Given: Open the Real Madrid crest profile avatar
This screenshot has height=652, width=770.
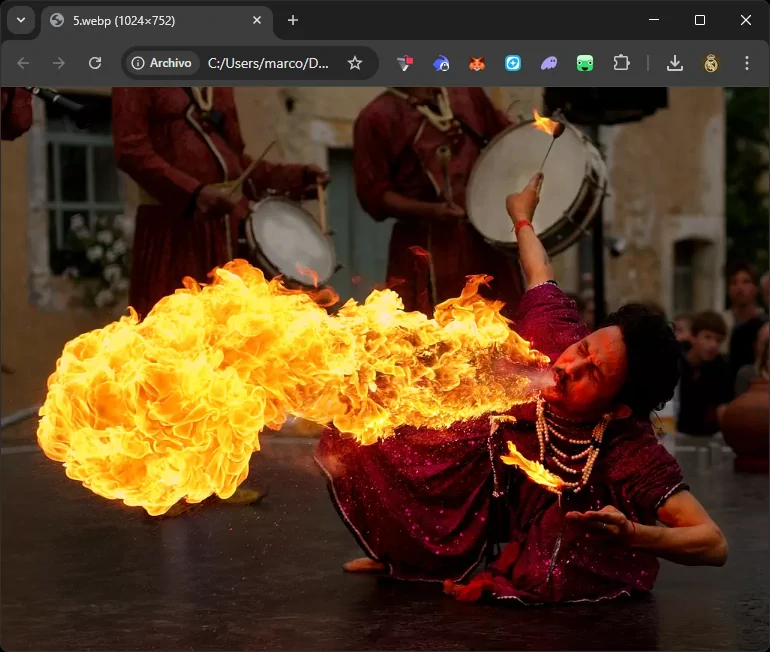Looking at the screenshot, I should (711, 63).
